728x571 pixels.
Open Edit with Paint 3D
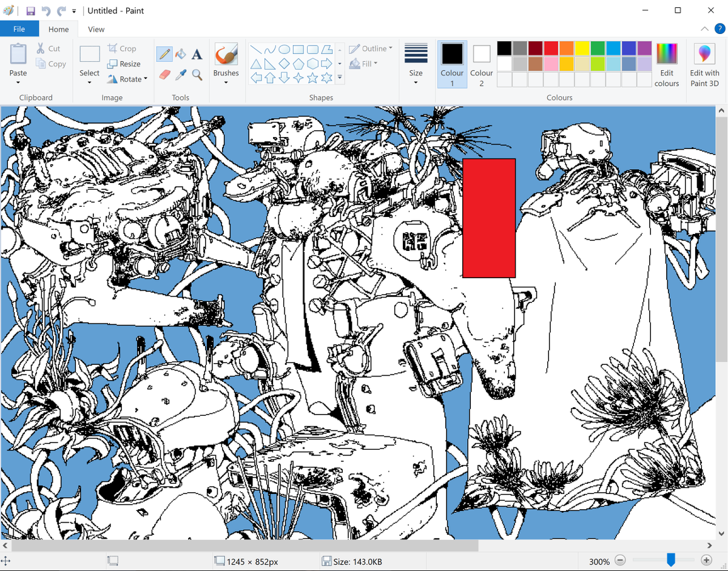704,65
